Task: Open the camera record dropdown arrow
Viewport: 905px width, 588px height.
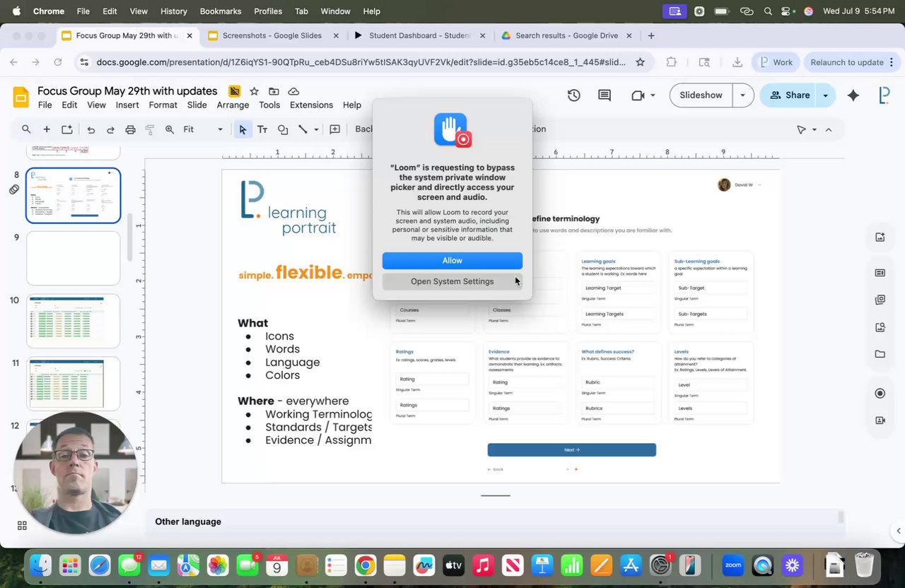Action: (653, 95)
